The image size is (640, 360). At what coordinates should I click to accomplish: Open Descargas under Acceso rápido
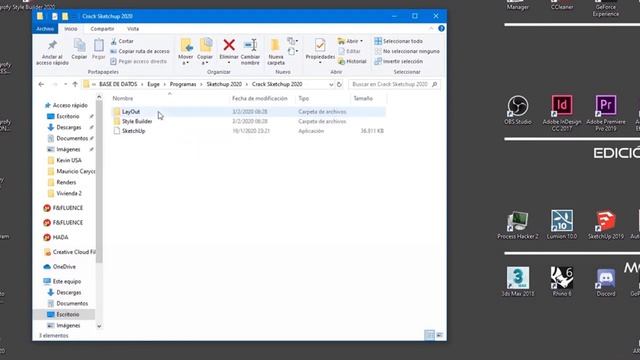[69, 127]
